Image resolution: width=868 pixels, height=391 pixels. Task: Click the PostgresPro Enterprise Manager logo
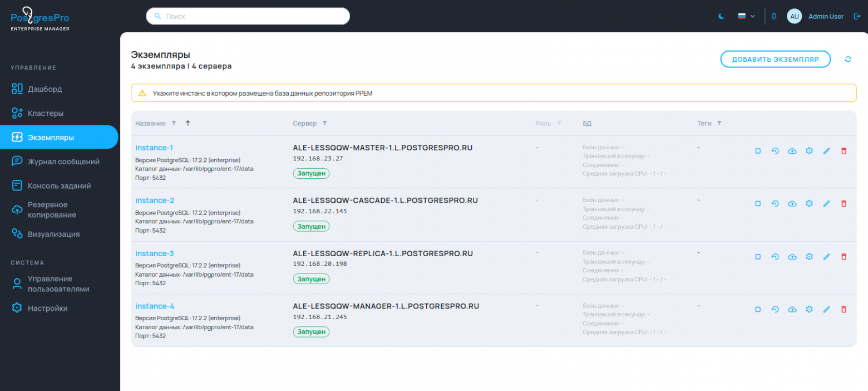coord(40,18)
